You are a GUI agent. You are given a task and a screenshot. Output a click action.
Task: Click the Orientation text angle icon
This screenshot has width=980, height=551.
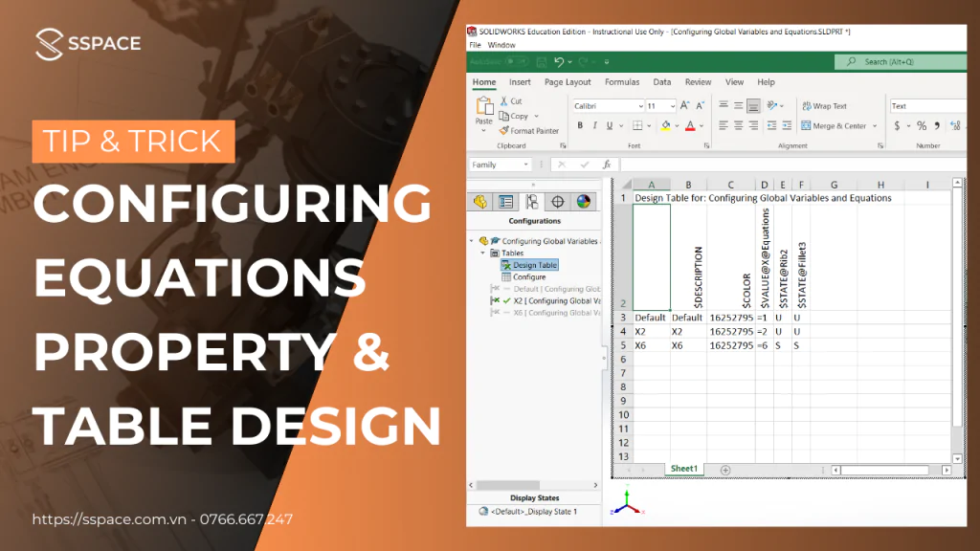point(772,105)
